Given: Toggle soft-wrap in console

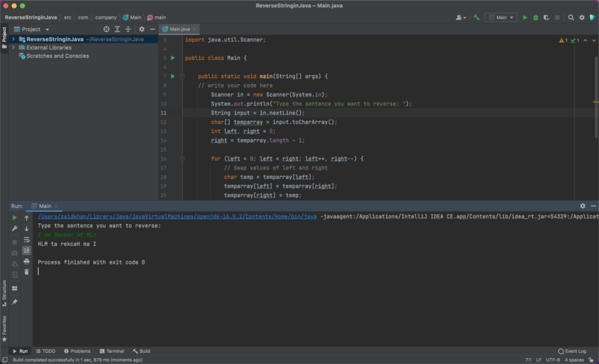Looking at the screenshot, I should coord(26,239).
